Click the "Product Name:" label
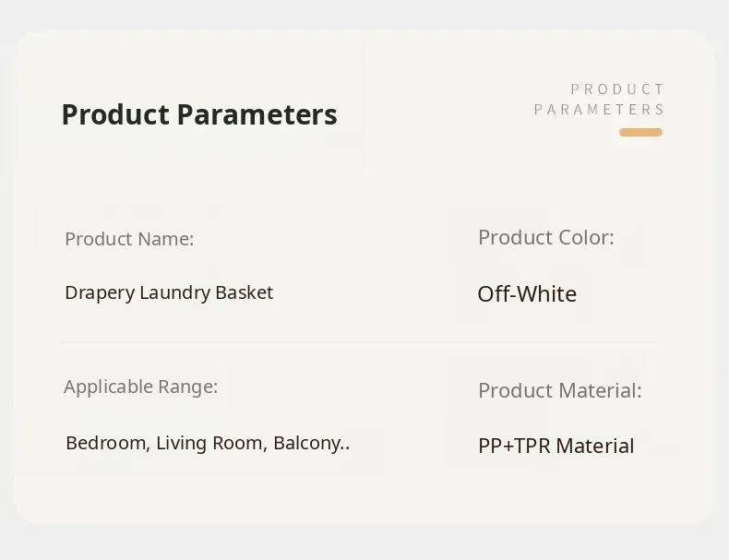729x560 pixels. click(x=129, y=239)
